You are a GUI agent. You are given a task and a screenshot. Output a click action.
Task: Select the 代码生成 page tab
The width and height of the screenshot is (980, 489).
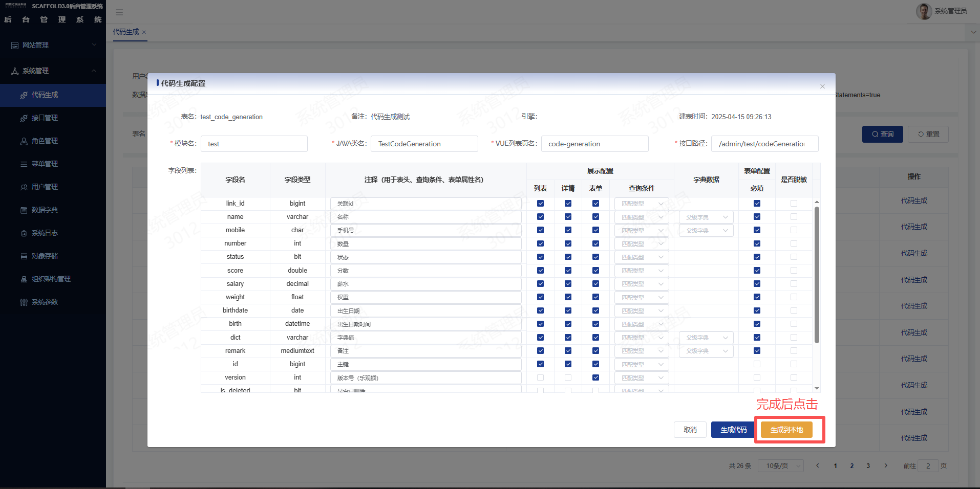tap(126, 32)
